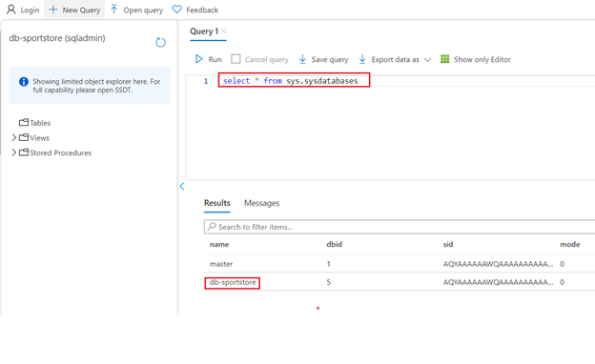This screenshot has width=595, height=364.
Task: Click the sid column header
Action: coord(448,245)
